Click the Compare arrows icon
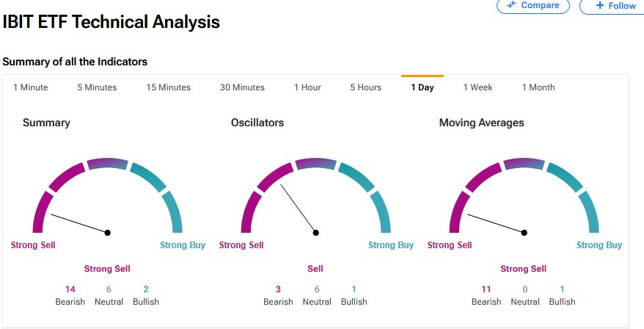 [x=511, y=5]
